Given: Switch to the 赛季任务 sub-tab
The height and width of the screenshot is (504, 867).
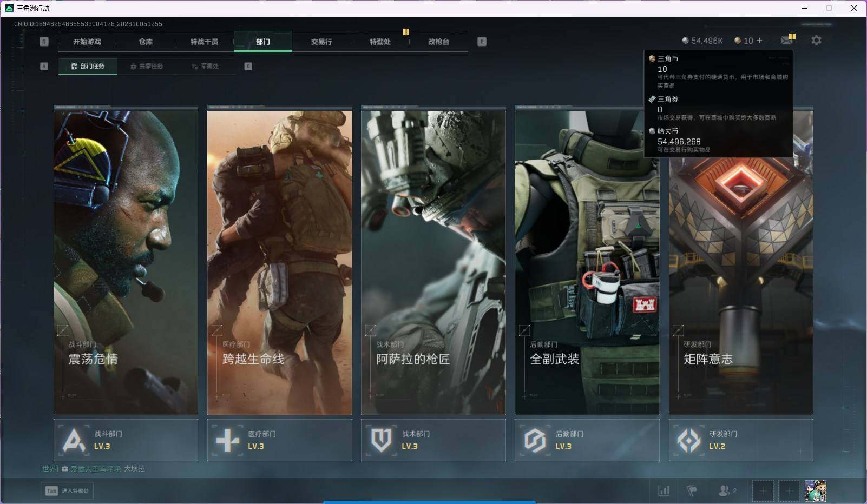Looking at the screenshot, I should tap(146, 66).
